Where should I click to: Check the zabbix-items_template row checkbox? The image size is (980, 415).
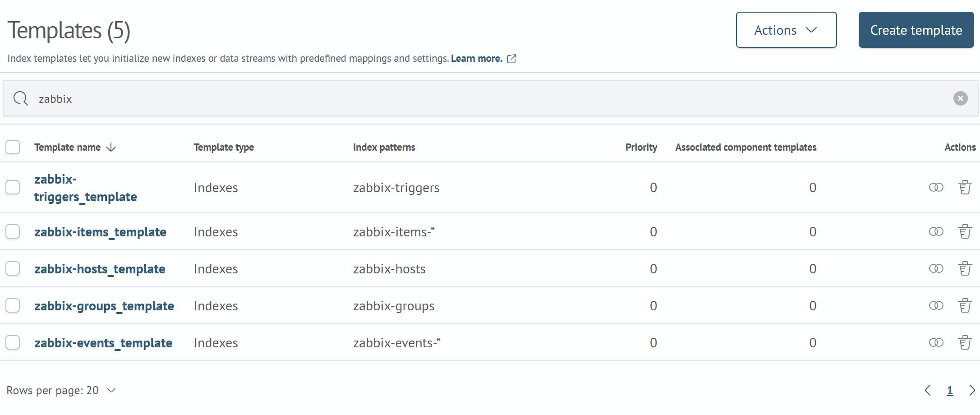(13, 231)
